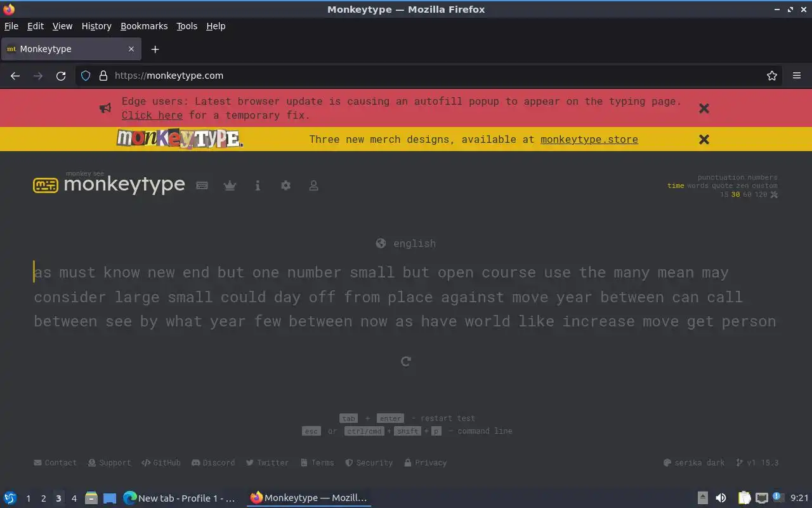
Task: Select custom test mode
Action: 764,186
